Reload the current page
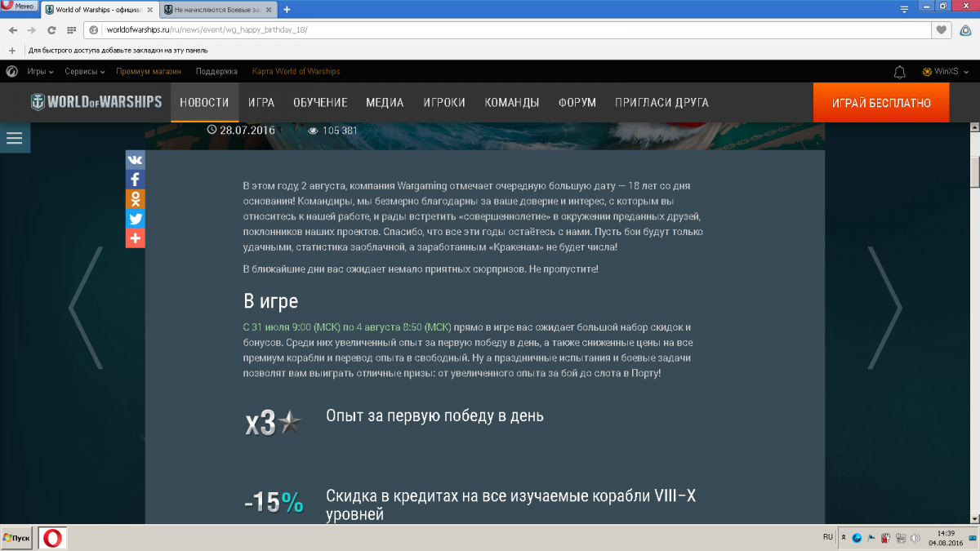 (51, 30)
